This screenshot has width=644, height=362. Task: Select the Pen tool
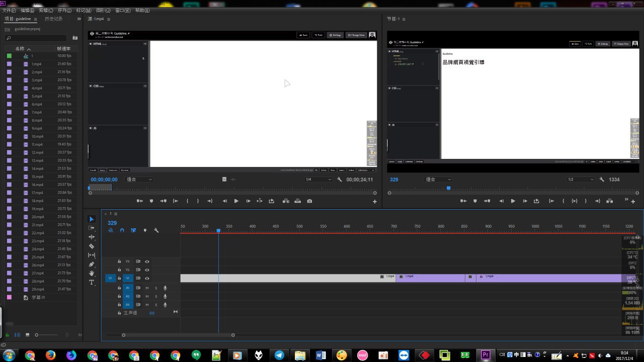tap(92, 264)
